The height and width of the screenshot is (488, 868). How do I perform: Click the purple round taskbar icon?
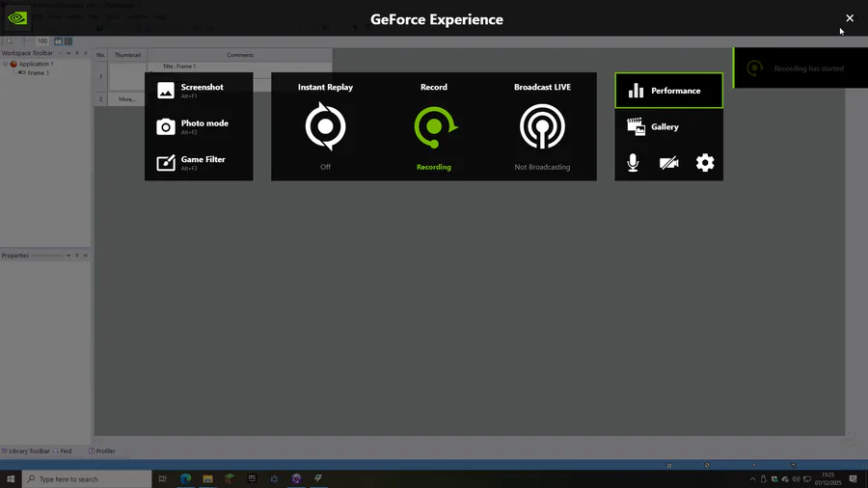[296, 478]
